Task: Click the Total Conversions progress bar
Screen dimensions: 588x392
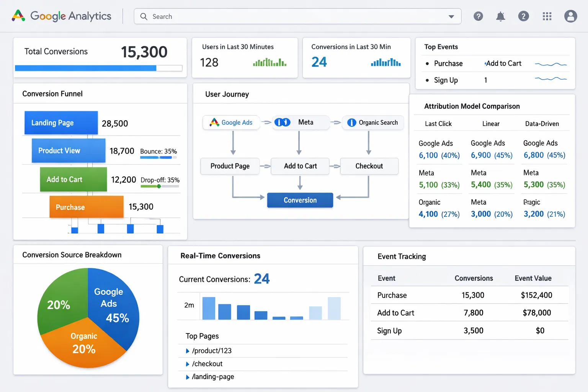Action: (x=98, y=68)
